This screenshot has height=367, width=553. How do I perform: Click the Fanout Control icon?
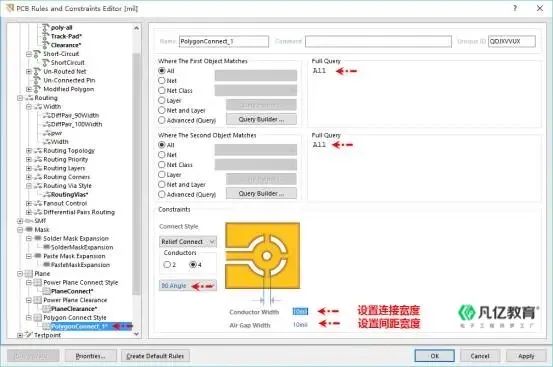tap(38, 203)
